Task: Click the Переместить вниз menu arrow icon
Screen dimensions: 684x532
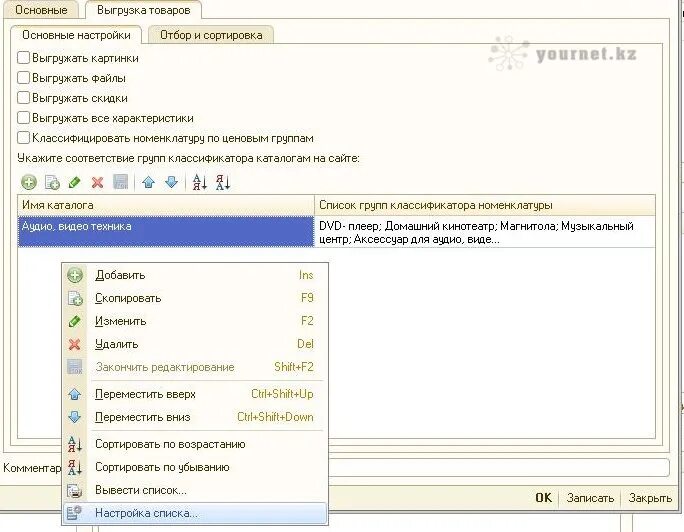Action: pyautogui.click(x=75, y=417)
